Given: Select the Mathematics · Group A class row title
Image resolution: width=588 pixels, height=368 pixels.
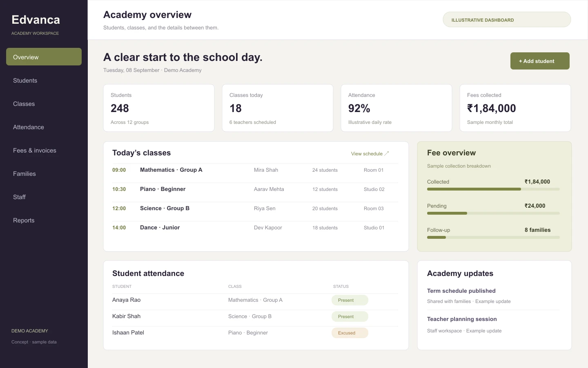Looking at the screenshot, I should (171, 170).
